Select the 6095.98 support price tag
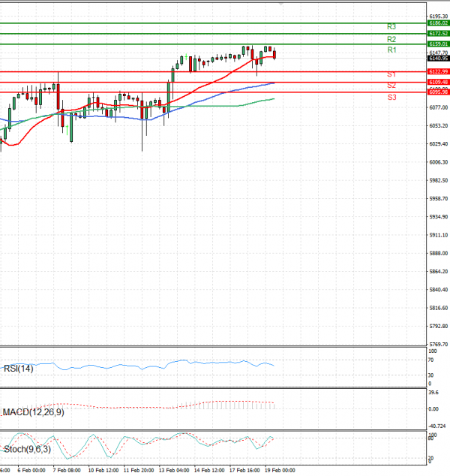 (439, 92)
